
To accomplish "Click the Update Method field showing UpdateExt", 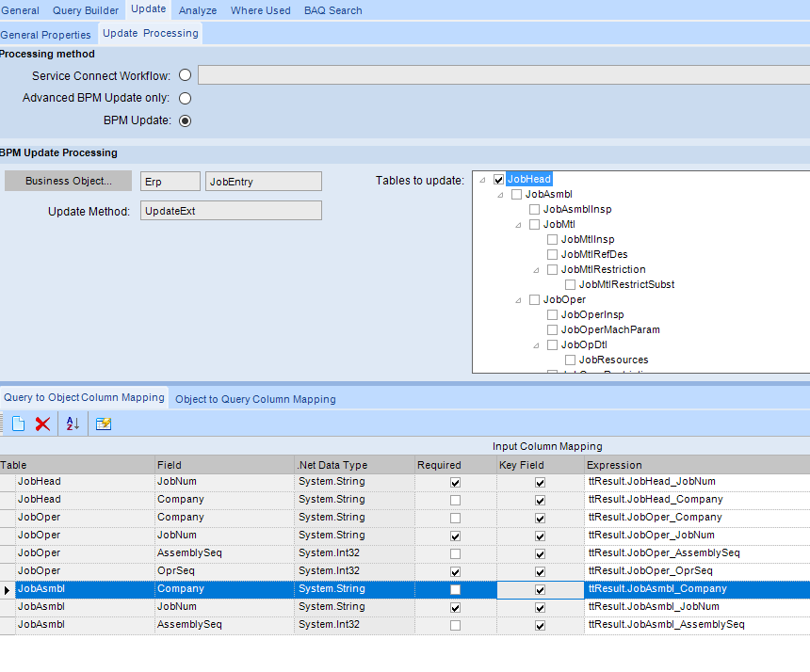I will pos(231,212).
